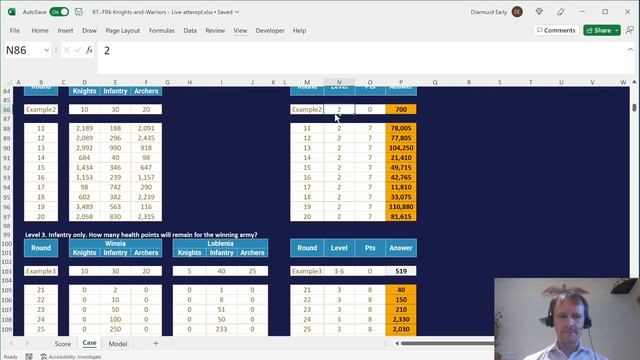This screenshot has width=640, height=360.
Task: Click the Insert Function fx icon
Action: (x=89, y=50)
